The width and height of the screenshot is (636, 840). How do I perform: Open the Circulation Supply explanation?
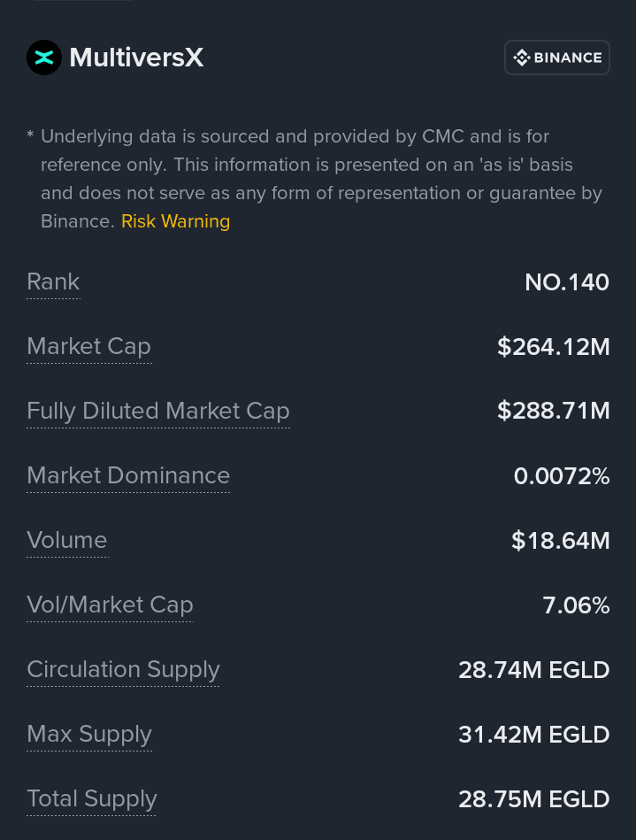point(123,670)
